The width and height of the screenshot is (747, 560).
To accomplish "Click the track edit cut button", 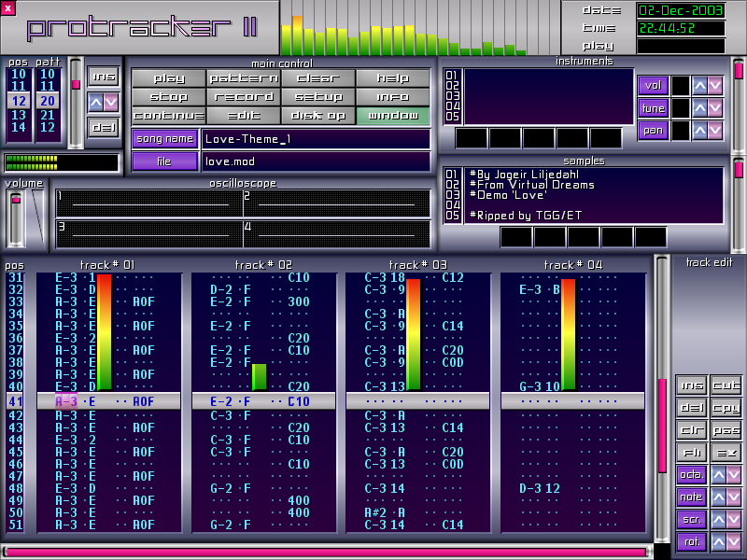I will 726,385.
